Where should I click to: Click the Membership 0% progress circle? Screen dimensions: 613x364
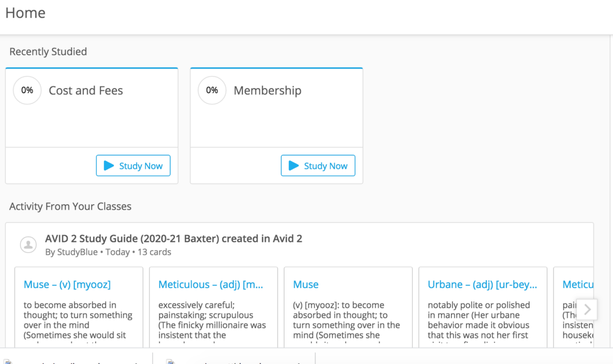coord(212,90)
